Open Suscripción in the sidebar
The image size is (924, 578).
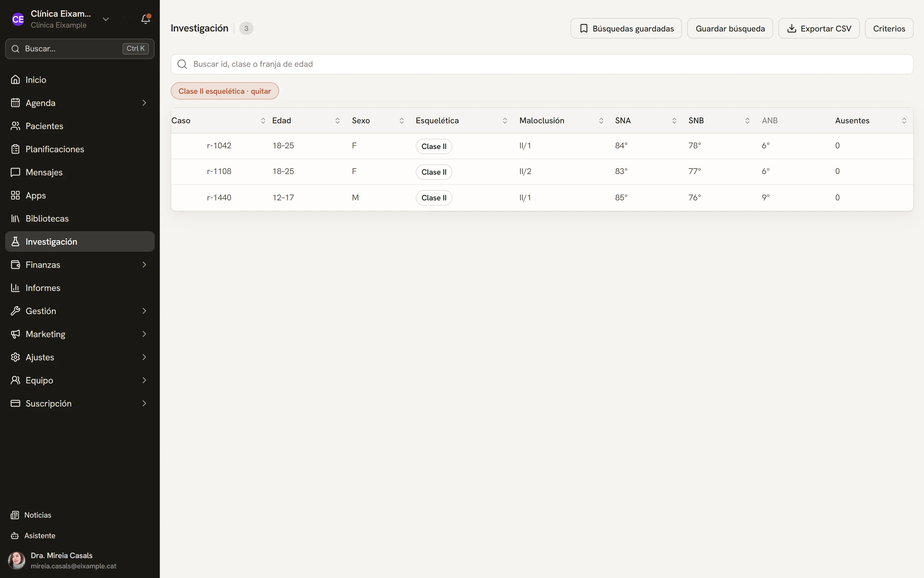point(80,403)
